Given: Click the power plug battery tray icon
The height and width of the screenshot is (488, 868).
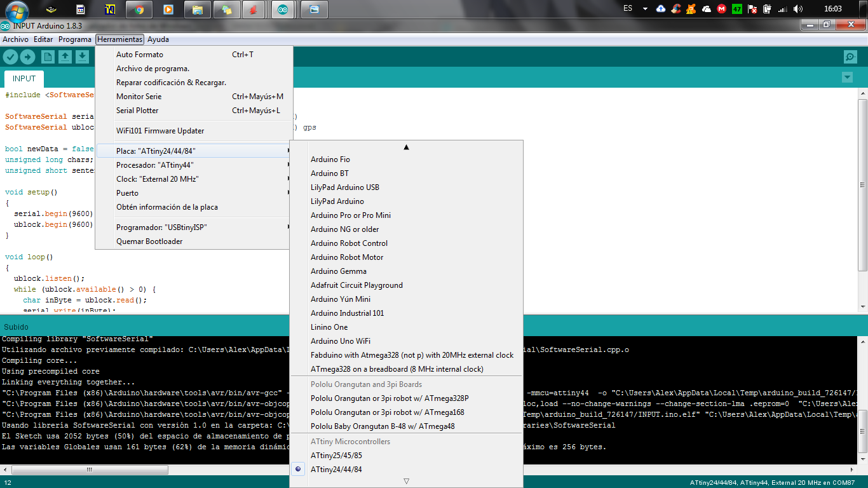Looking at the screenshot, I should click(768, 9).
